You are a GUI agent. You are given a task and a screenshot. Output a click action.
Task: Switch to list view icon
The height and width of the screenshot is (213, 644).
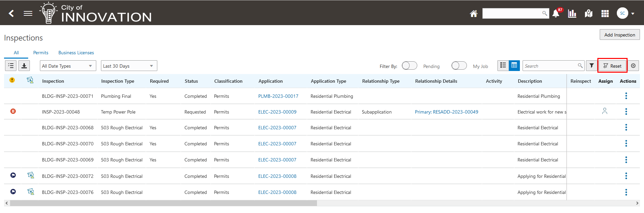pos(503,66)
